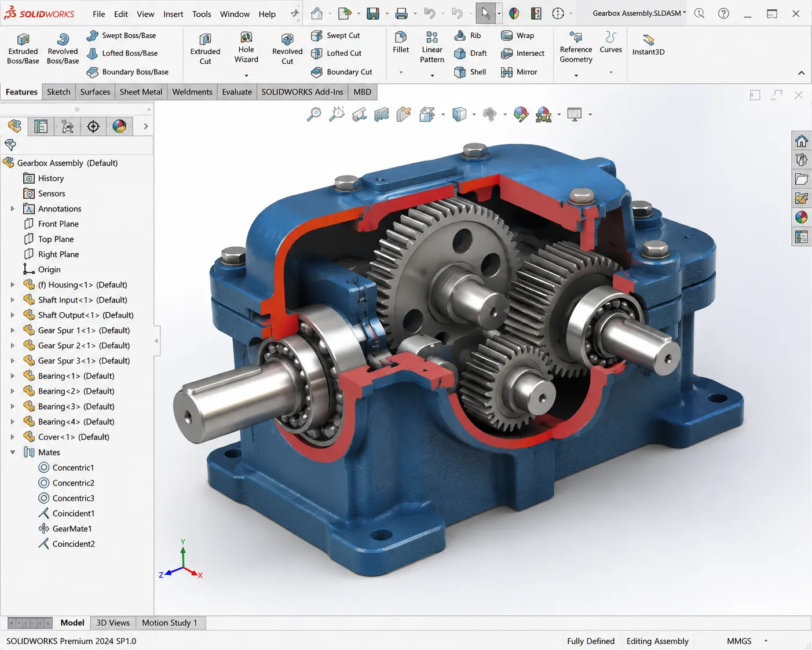Expand the Shaft Input<1> component
Viewport: 812px width, 650px height.
[13, 300]
